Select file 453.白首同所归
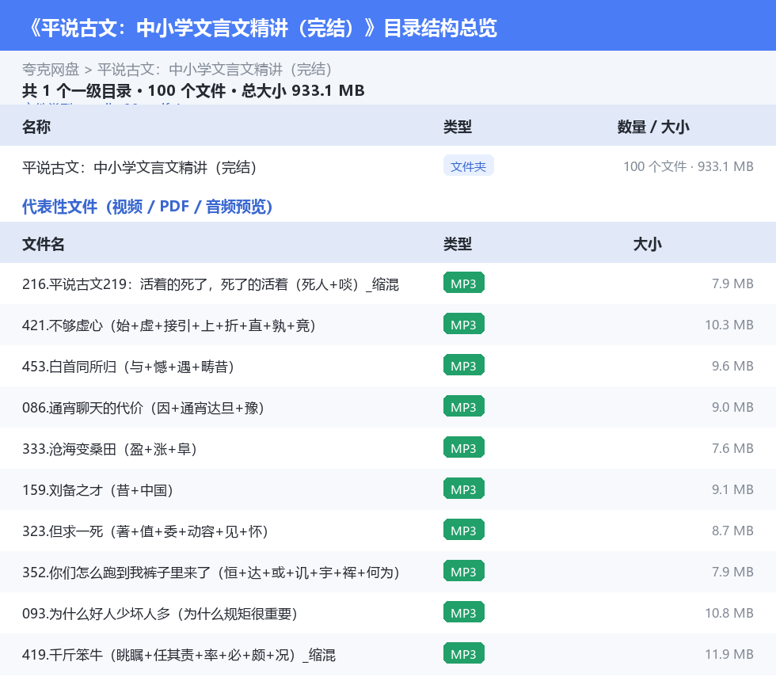 pyautogui.click(x=127, y=367)
